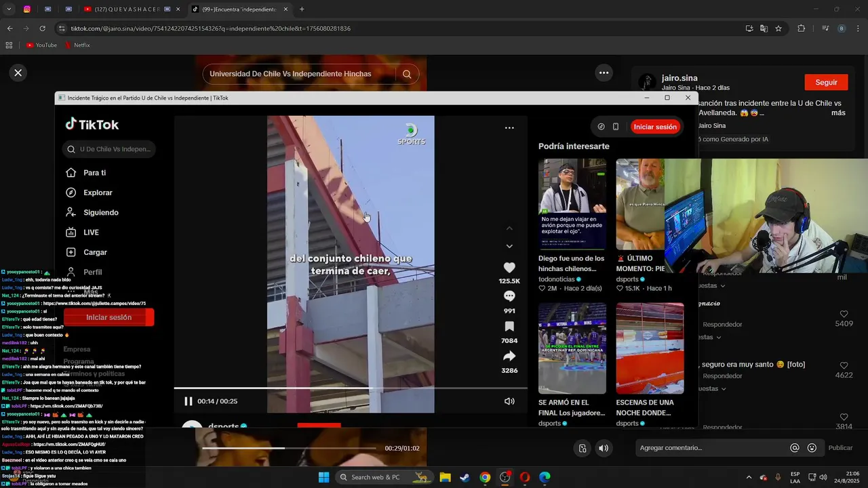Go to next video with down chevron
Image resolution: width=868 pixels, height=488 pixels.
(x=509, y=246)
